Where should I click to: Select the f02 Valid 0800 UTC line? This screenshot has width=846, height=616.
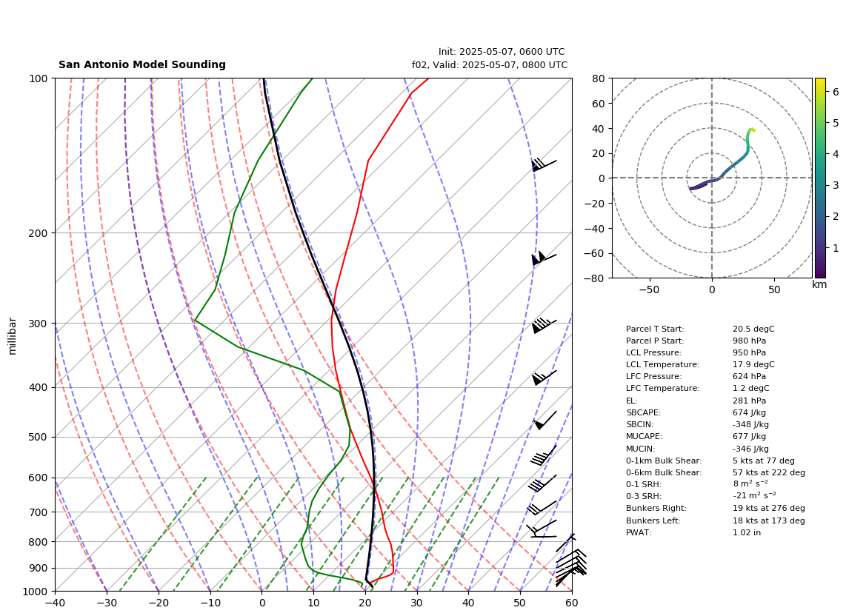click(x=490, y=64)
